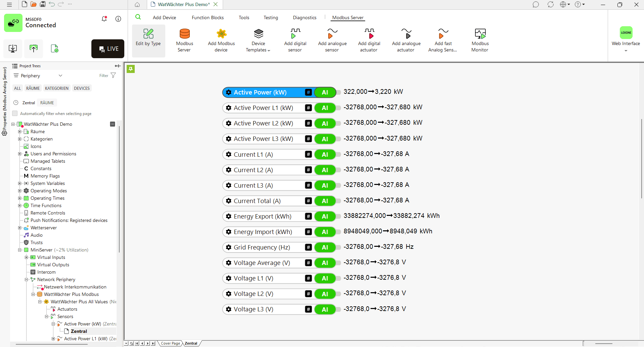Show Miniserver info icon
This screenshot has width=644, height=347.
pyautogui.click(x=118, y=19)
